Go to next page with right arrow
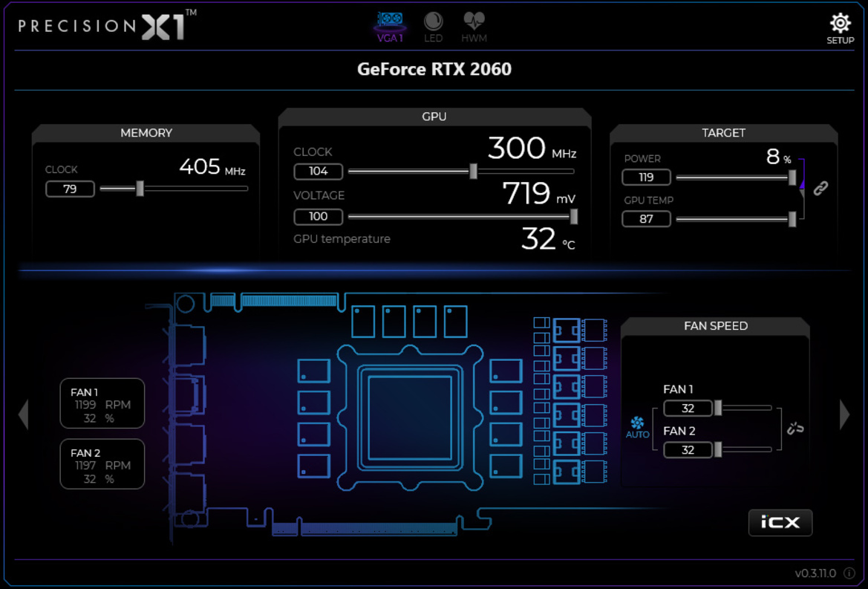This screenshot has width=868, height=589. coord(844,414)
